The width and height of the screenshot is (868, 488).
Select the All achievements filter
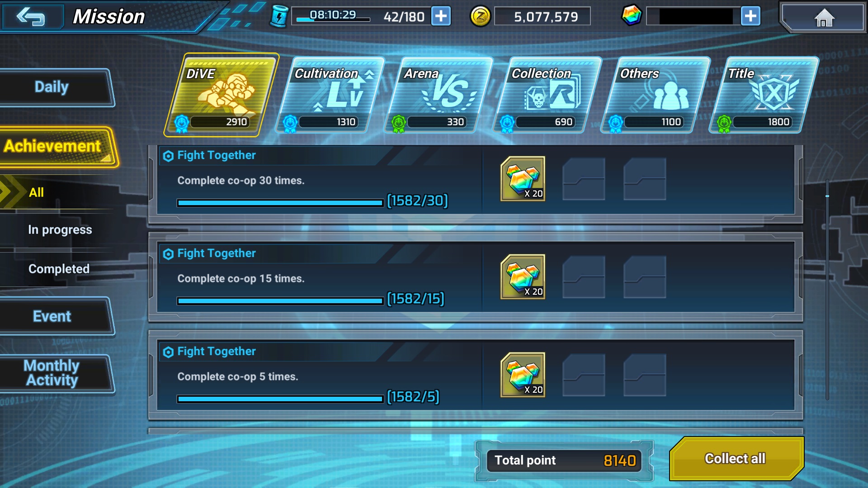[36, 192]
